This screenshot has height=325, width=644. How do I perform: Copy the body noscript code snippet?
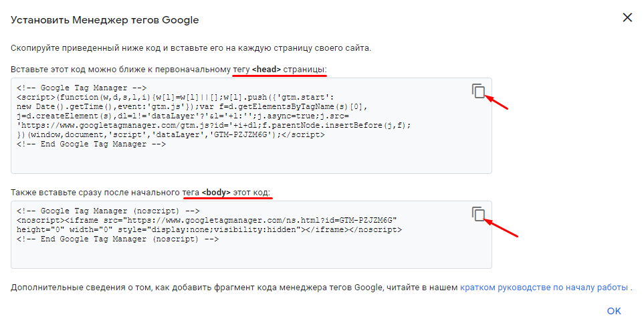[478, 214]
